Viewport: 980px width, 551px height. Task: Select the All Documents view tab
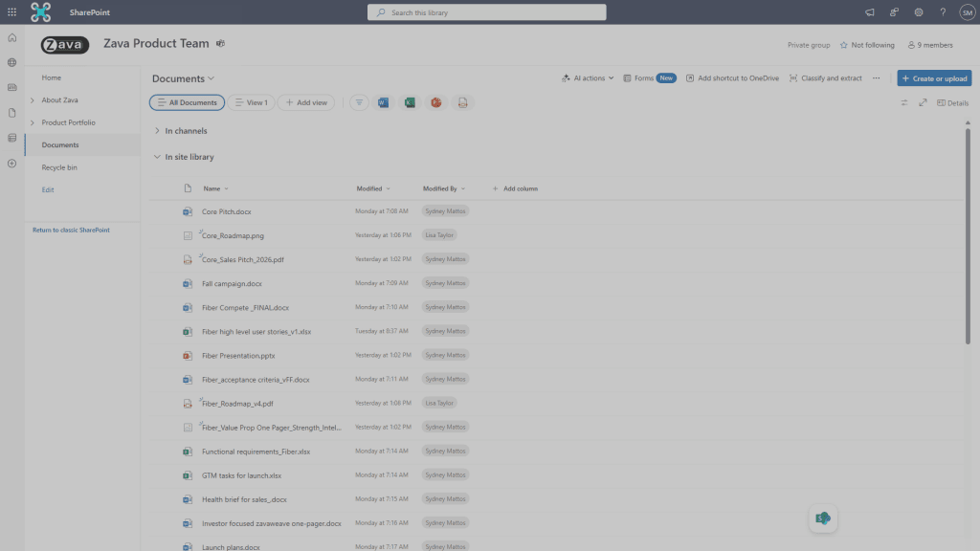point(187,102)
